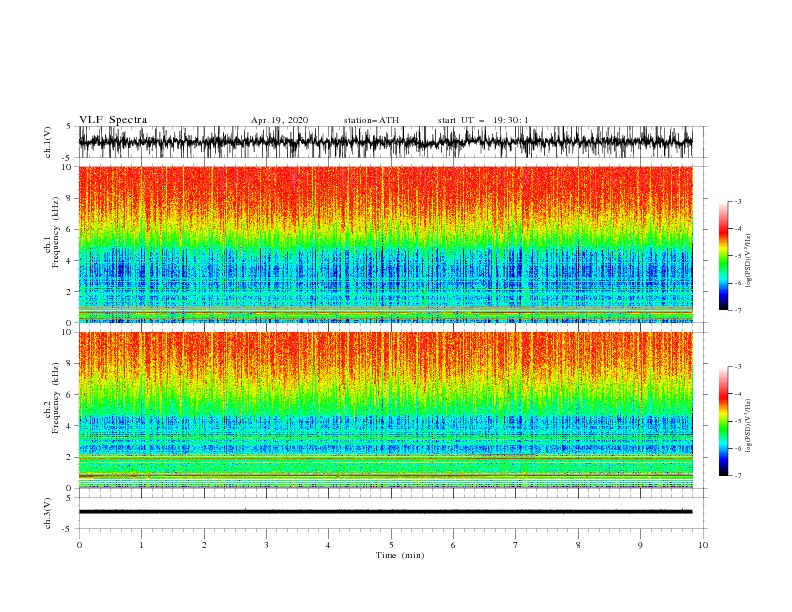
Task: Click the "-5" label on ch.1 color bar
Action: 738,256
